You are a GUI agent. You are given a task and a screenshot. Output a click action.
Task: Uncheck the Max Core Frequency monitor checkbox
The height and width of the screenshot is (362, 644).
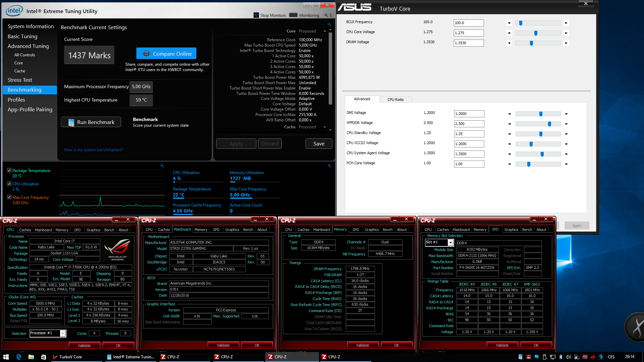click(9, 197)
